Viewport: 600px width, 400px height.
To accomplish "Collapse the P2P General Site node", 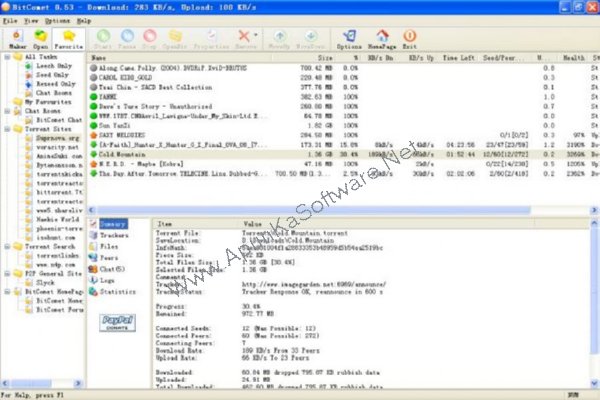I will pyautogui.click(x=7, y=274).
